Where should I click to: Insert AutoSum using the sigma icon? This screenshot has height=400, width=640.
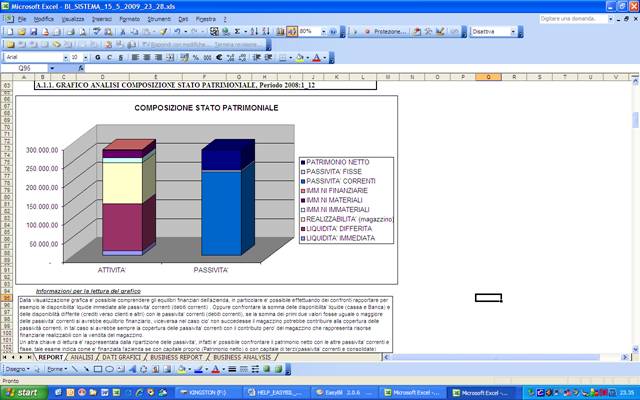point(237,32)
